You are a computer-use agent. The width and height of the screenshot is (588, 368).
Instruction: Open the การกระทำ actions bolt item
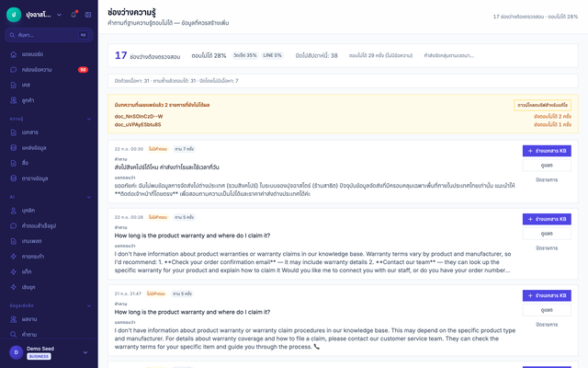[14, 257]
